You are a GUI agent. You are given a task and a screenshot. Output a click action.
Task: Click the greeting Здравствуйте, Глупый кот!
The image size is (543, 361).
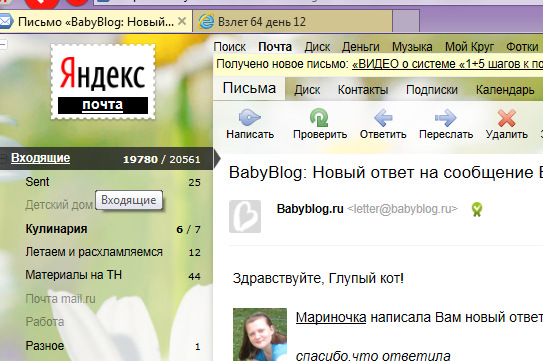pos(318,278)
